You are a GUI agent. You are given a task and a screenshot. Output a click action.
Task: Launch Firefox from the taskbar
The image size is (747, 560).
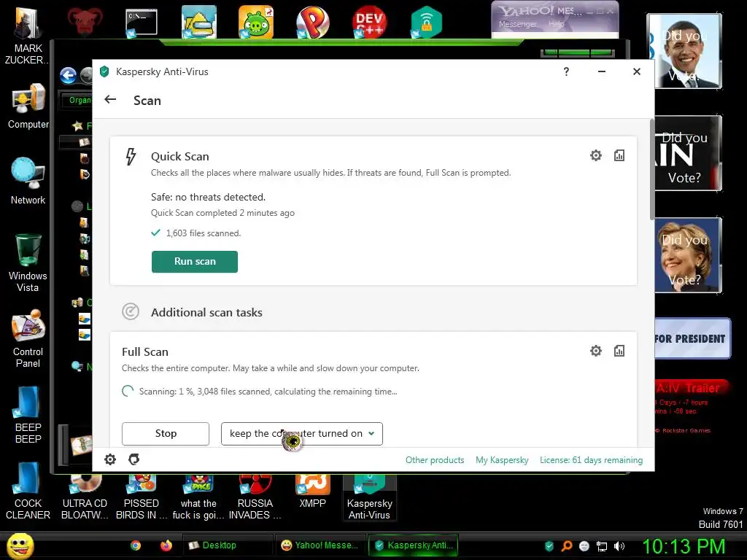point(166,545)
